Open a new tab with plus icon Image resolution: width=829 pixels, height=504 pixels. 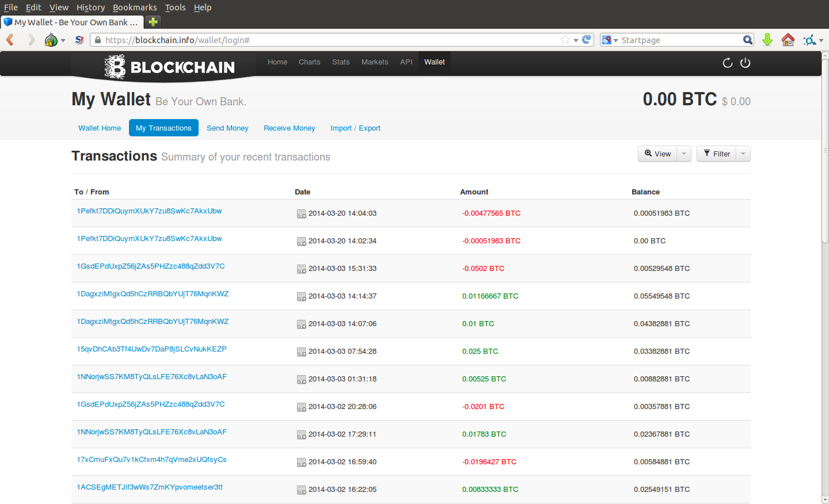[x=153, y=22]
